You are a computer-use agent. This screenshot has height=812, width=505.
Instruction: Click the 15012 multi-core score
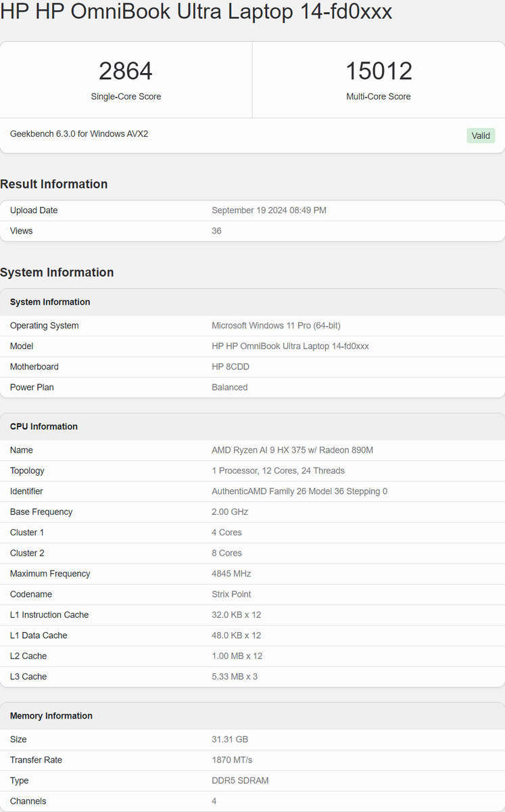click(379, 71)
